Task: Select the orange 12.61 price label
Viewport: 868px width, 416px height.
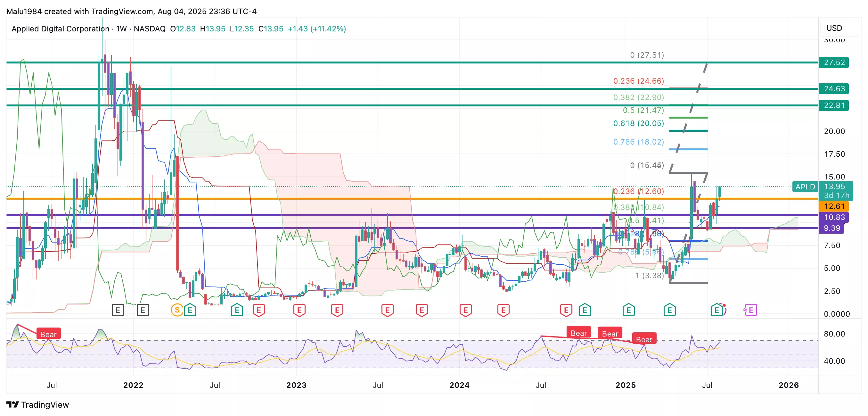Action: 834,206
